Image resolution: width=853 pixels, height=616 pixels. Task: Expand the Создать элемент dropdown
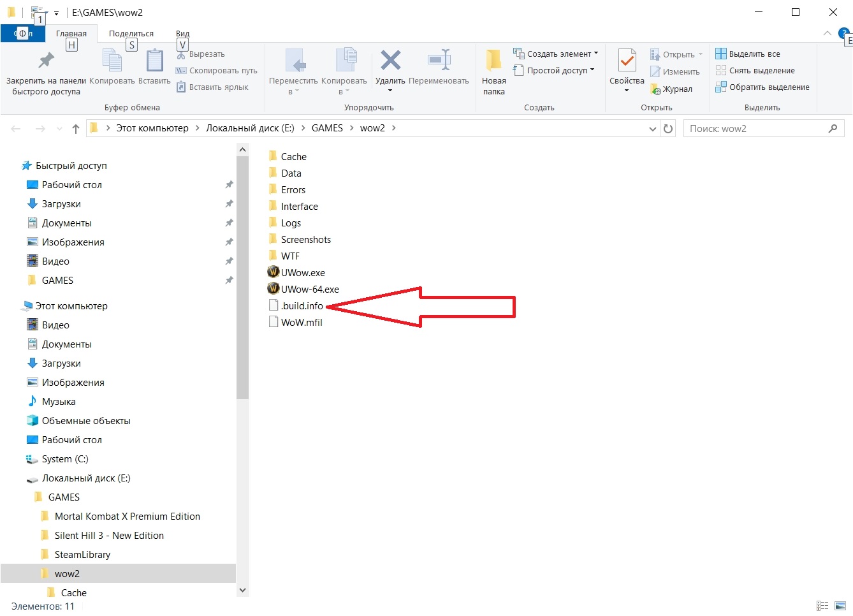coord(596,54)
